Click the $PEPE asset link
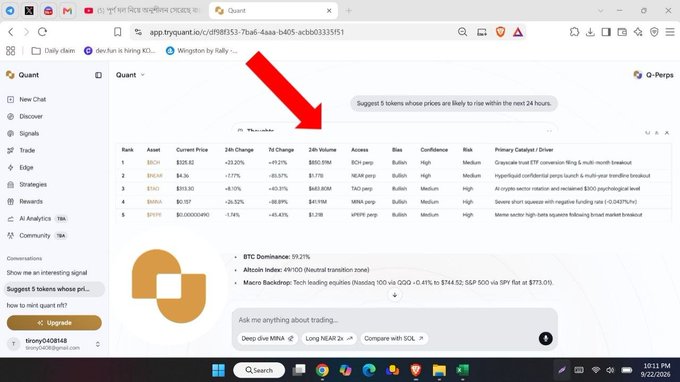The image size is (680, 382). coord(154,215)
